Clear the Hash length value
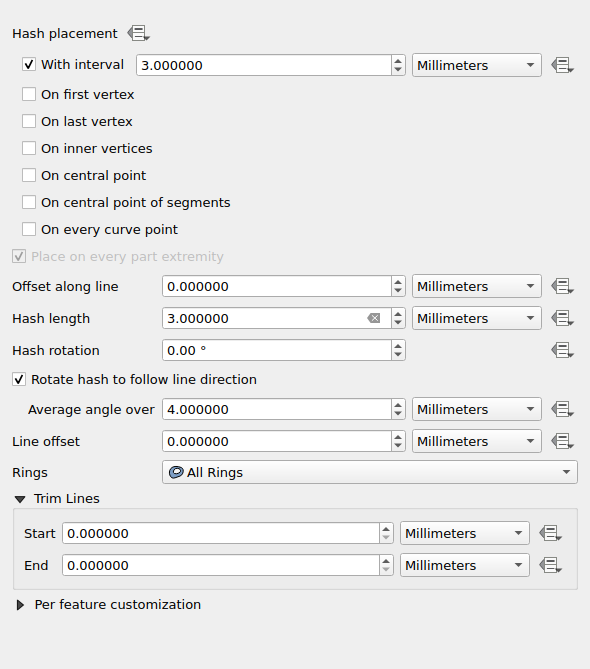The image size is (590, 669). point(374,318)
